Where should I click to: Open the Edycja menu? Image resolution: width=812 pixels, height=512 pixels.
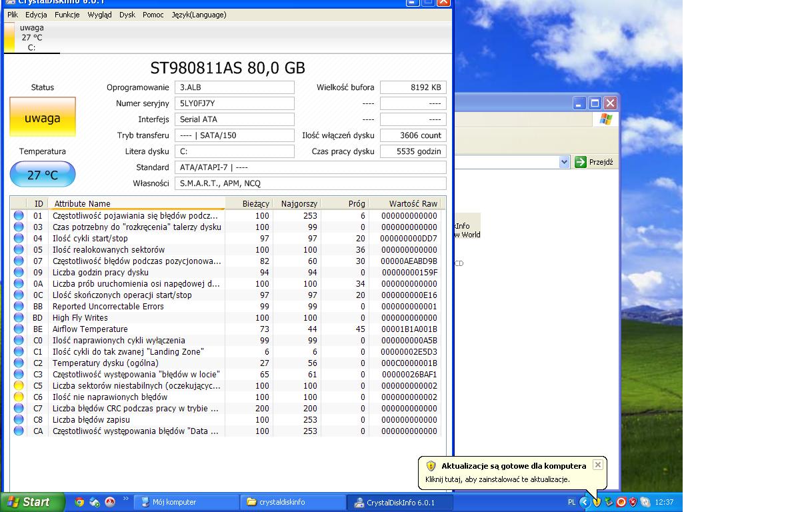(x=36, y=15)
